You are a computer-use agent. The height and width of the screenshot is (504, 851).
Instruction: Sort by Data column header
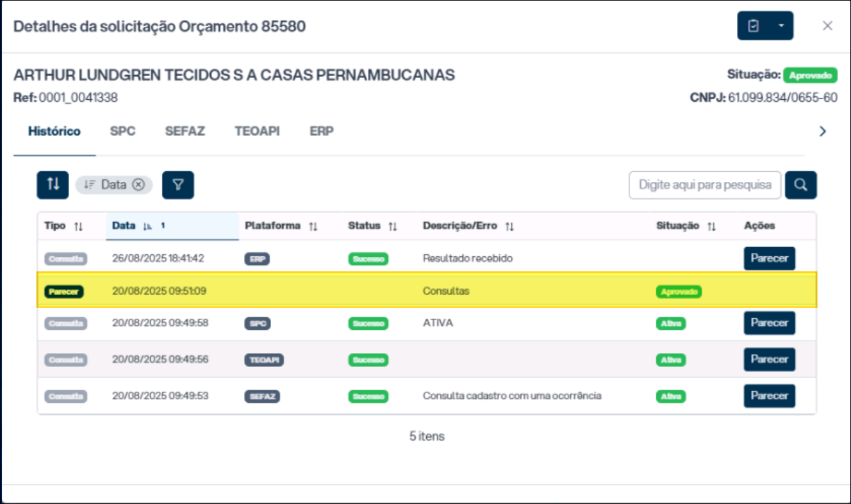point(172,226)
